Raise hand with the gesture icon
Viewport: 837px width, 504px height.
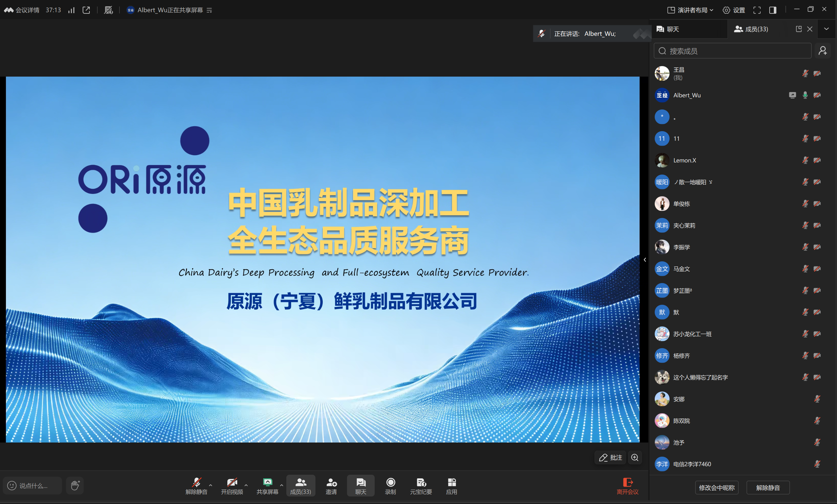[74, 485]
